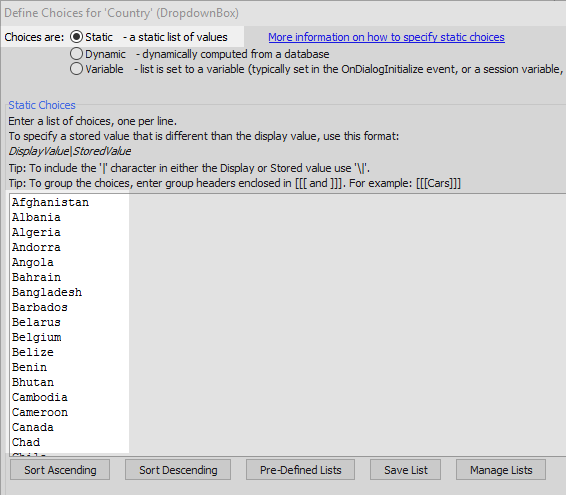The height and width of the screenshot is (495, 566).
Task: Select the Static choices radio button
Action: pyautogui.click(x=76, y=37)
